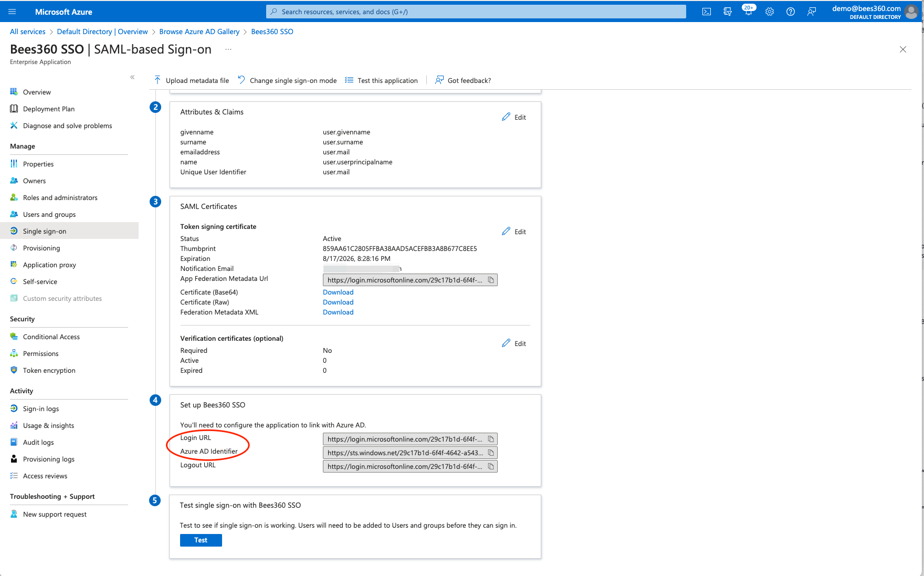
Task: Change single sign-on mode
Action: coord(287,80)
